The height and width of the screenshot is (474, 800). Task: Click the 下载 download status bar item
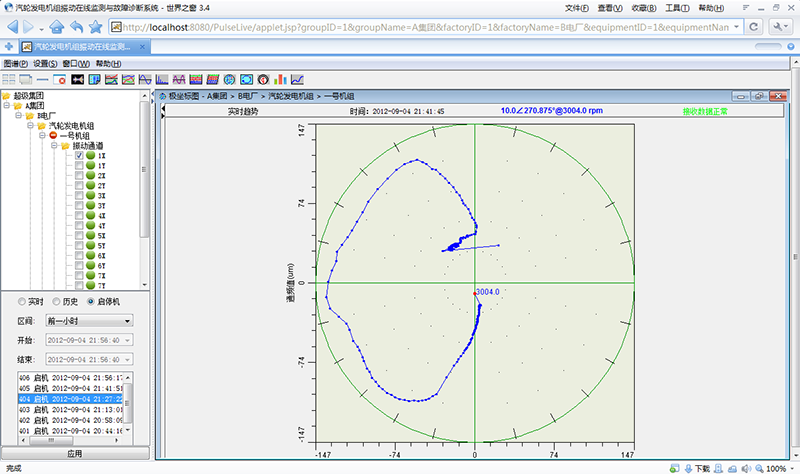pos(697,468)
